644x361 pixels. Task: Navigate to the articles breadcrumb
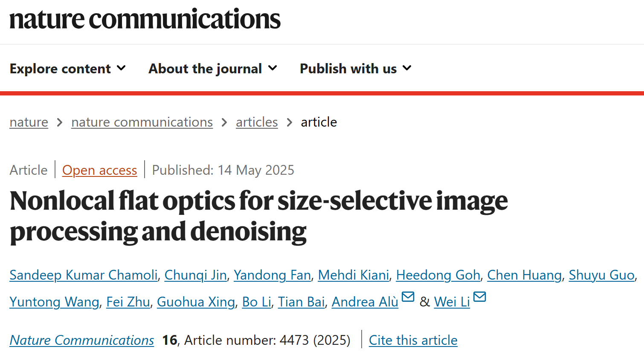coord(257,122)
